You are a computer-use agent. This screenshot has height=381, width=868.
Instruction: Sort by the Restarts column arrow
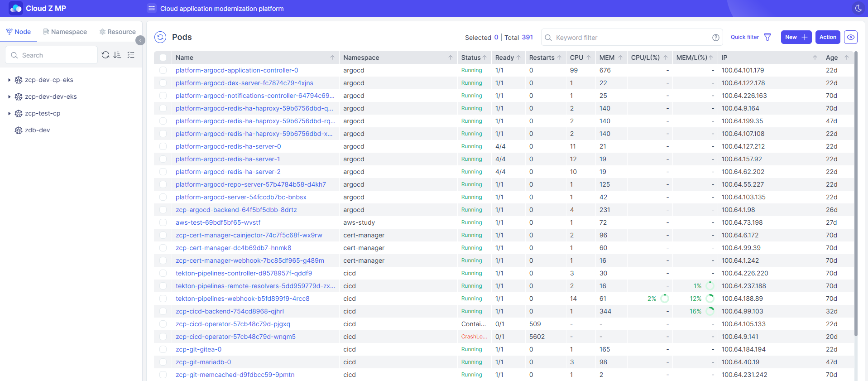tap(559, 58)
